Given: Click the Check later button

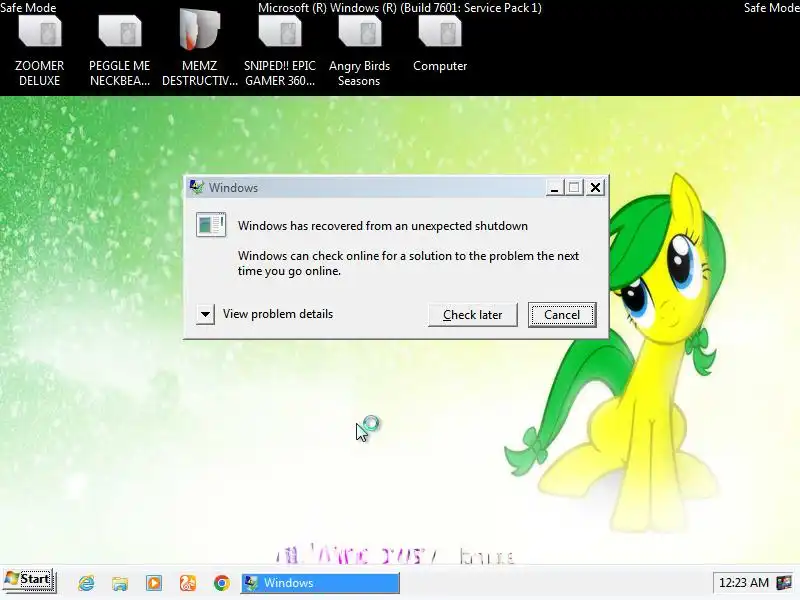Looking at the screenshot, I should pos(472,315).
